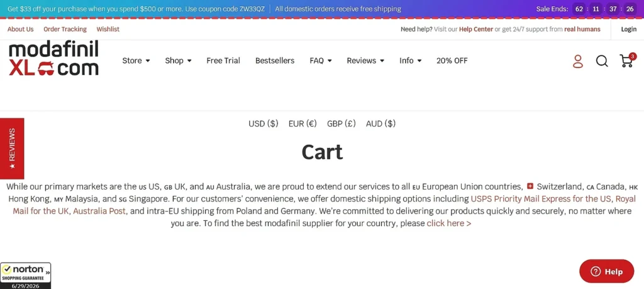Viewport: 644px width, 289px height.
Task: Click the coupon code ZW33QZ banner text
Action: pos(136,9)
